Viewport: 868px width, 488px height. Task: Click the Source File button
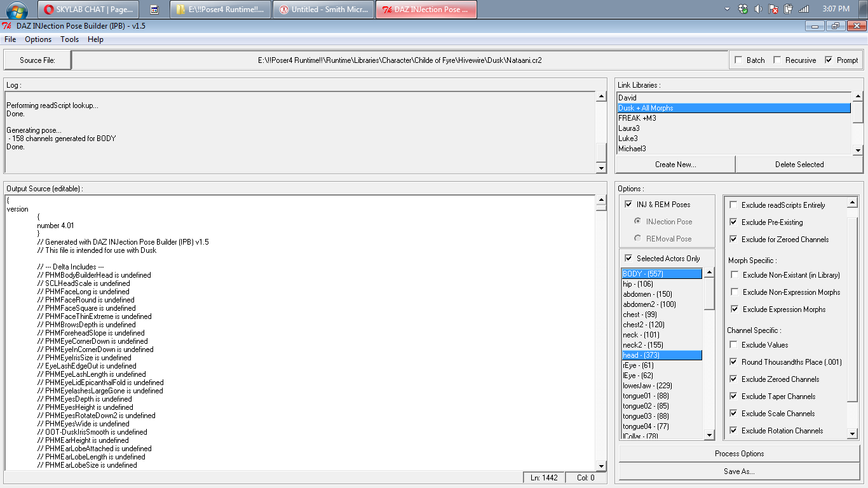click(x=37, y=60)
